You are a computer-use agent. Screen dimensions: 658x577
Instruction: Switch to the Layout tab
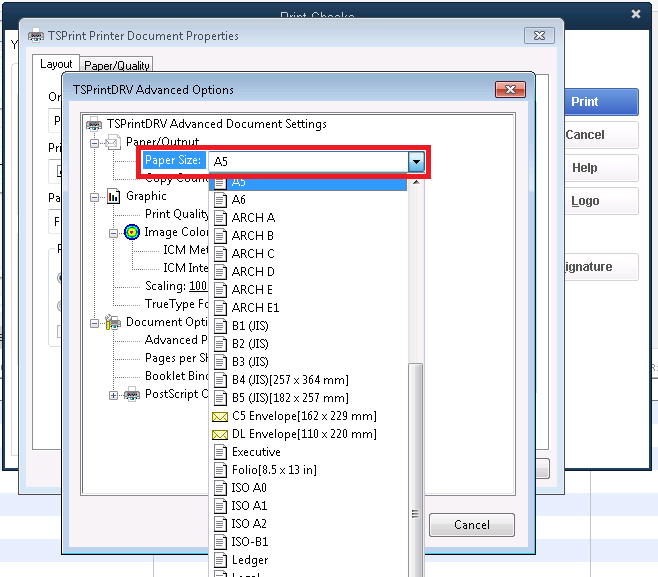(x=56, y=64)
